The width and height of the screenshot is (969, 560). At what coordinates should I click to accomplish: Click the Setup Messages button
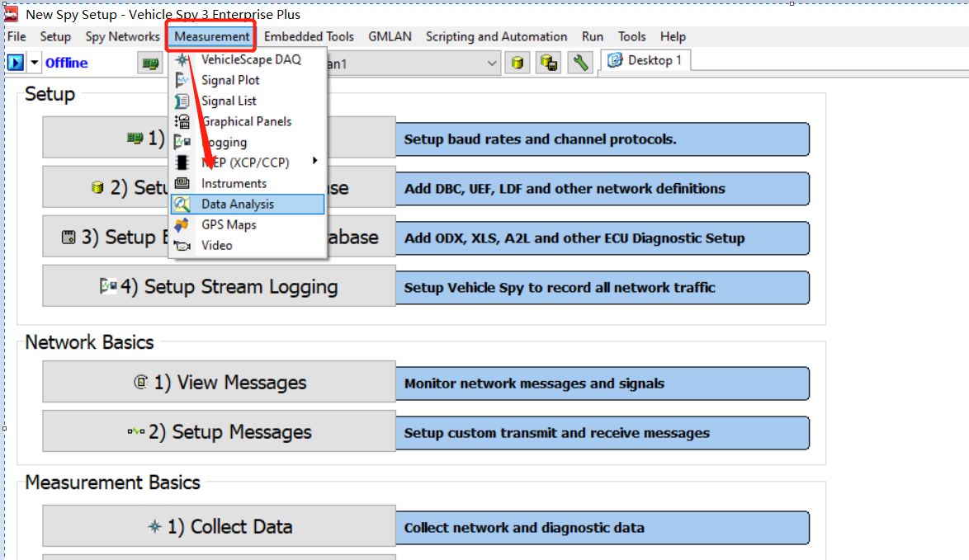pos(219,432)
